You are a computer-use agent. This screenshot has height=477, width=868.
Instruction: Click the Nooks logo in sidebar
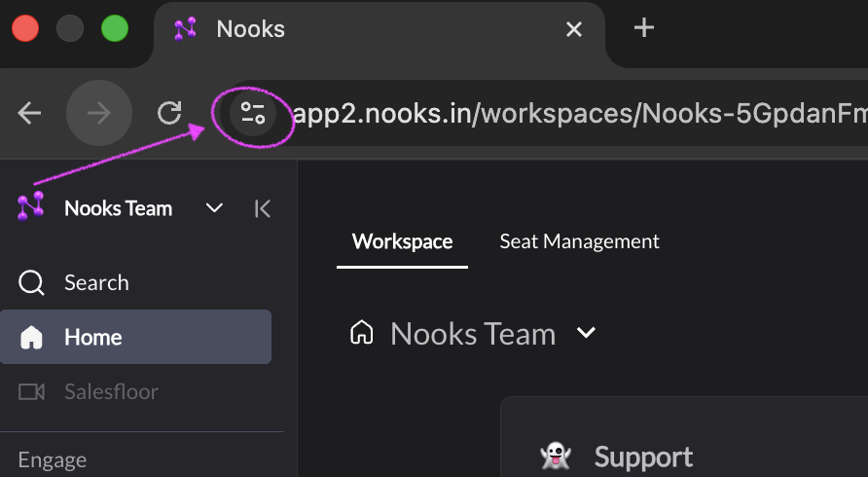(x=30, y=205)
